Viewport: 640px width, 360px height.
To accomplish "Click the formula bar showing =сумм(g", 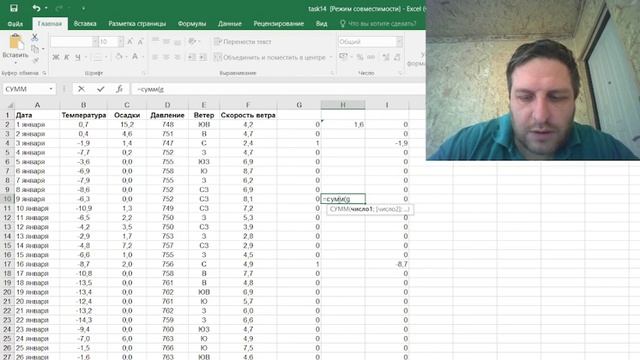I will point(278,89).
